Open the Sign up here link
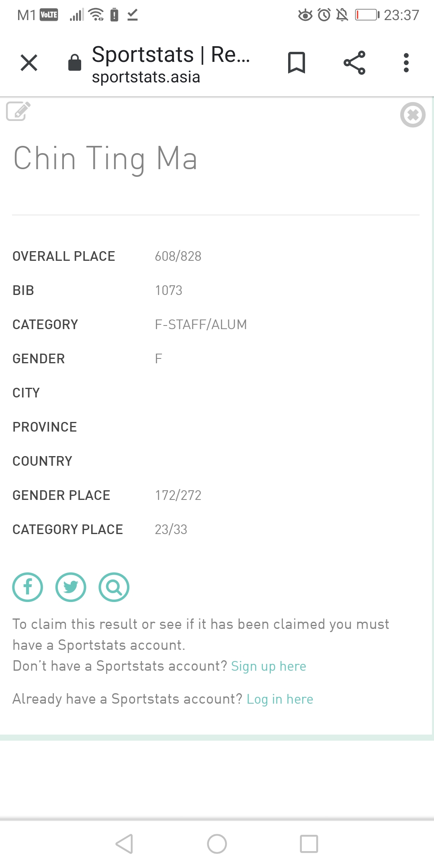This screenshot has width=434, height=868. [x=268, y=666]
